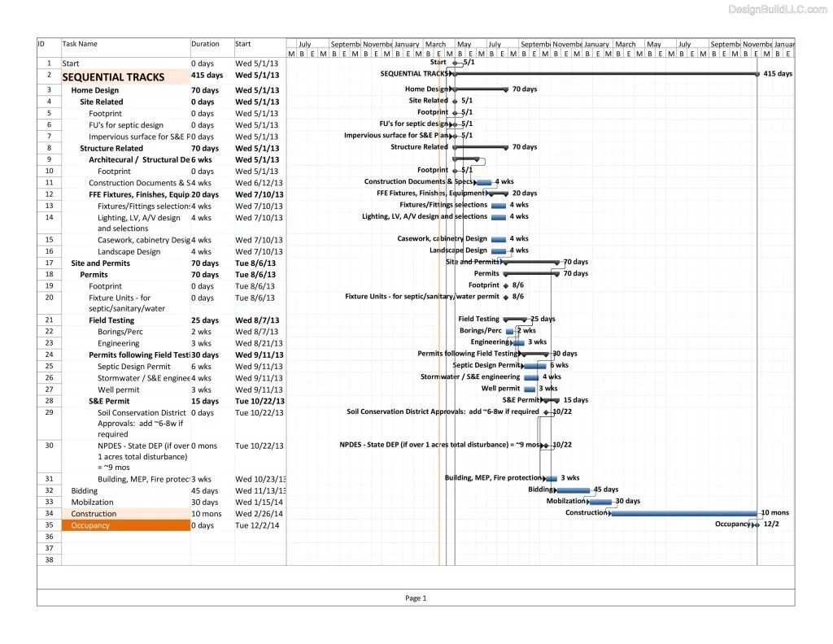Viewport: 833px width, 644px height.
Task: Select the Casework, cabinetry Design task name
Action: (143, 240)
